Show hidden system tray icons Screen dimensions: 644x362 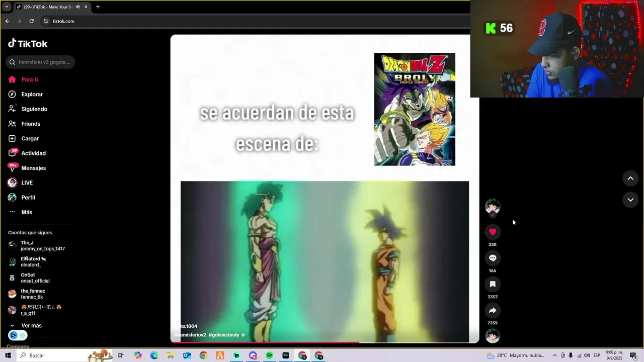point(554,355)
